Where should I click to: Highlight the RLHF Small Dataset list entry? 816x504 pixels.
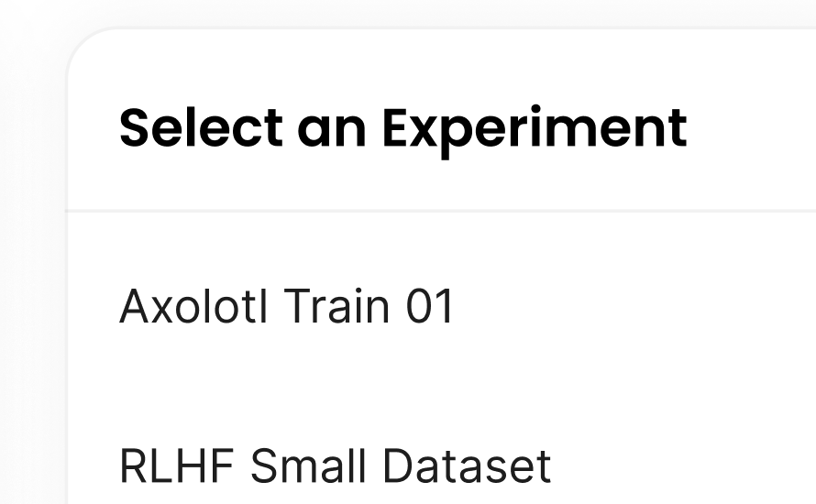336,466
